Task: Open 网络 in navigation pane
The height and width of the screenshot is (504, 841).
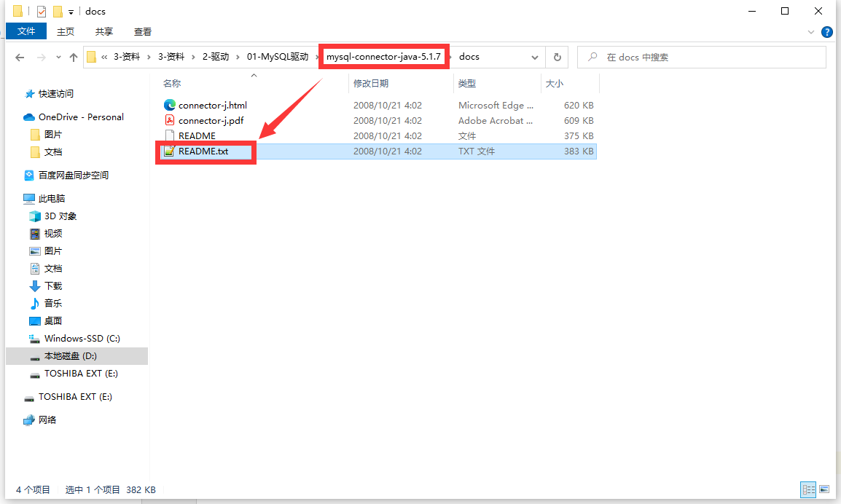Action: [47, 420]
